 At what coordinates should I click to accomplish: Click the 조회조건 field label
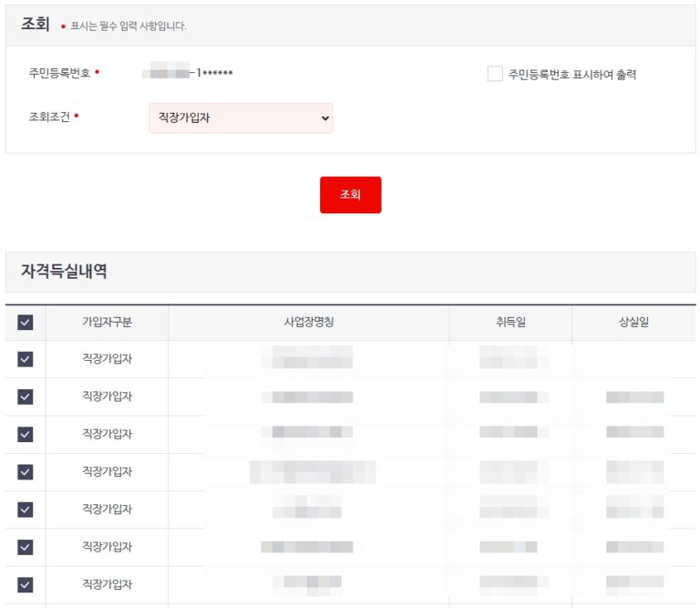click(49, 118)
